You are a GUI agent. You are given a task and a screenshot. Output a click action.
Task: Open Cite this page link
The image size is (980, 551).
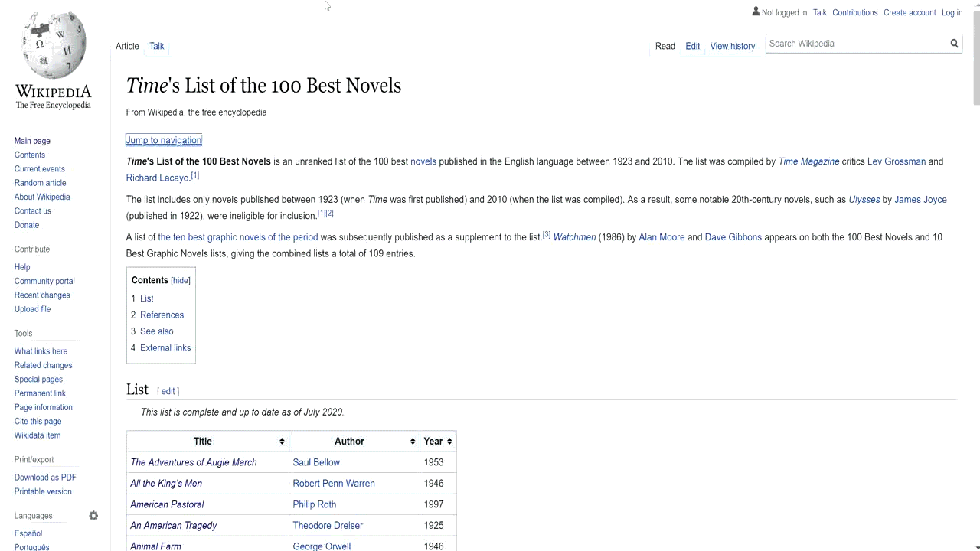[38, 422]
